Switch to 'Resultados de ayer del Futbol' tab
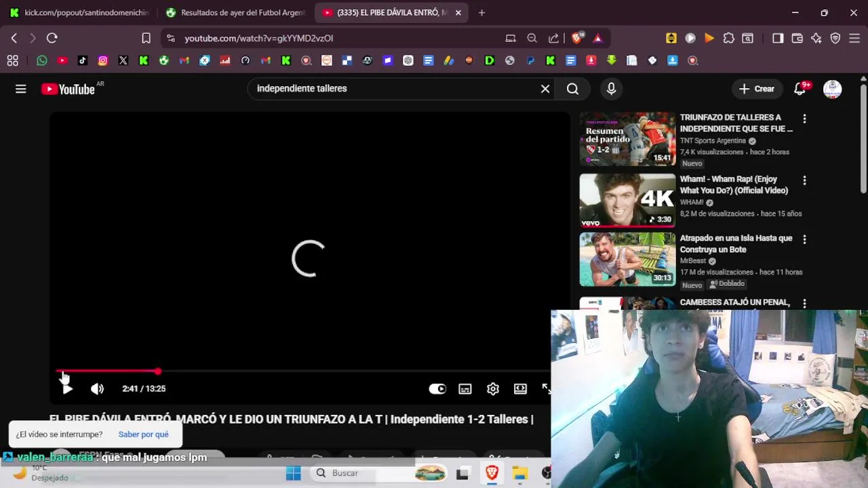868x488 pixels. coord(236,13)
